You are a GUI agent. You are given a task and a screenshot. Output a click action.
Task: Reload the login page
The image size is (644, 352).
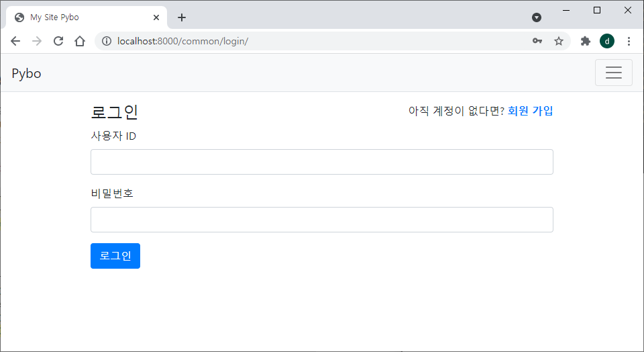(x=58, y=41)
